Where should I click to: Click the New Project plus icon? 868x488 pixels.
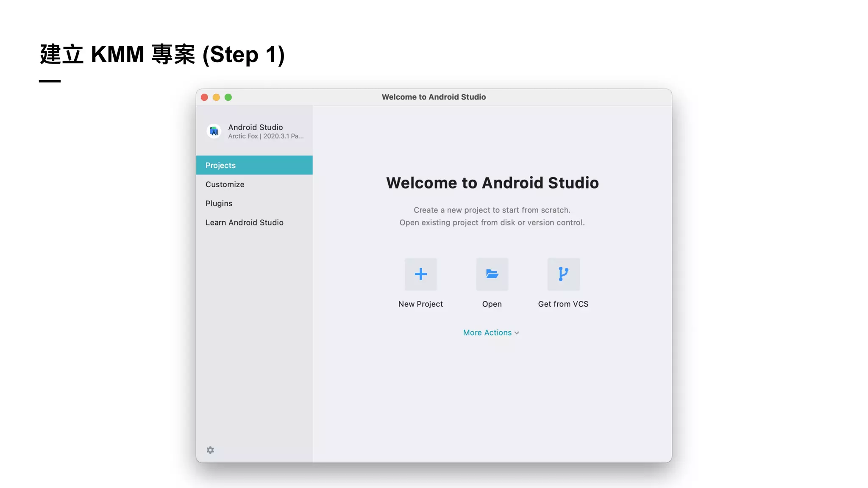420,274
